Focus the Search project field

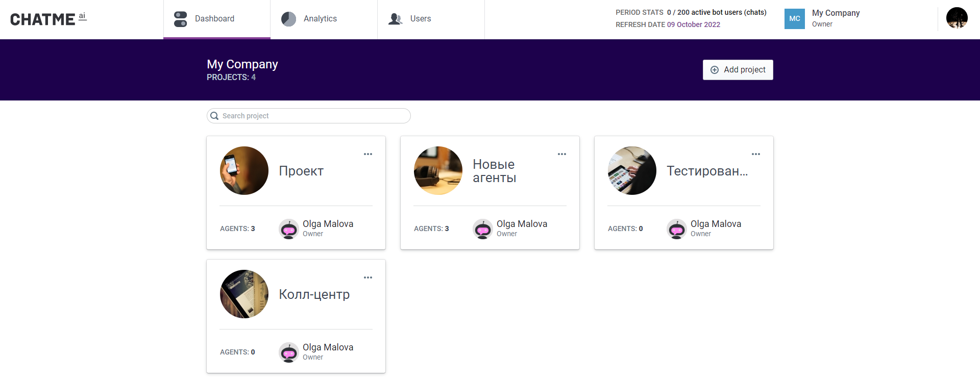[309, 116]
